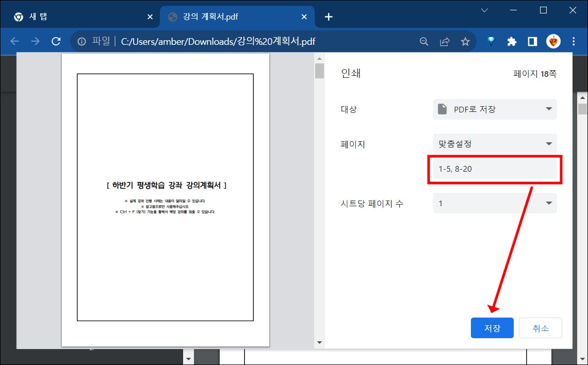Click the browser profile avatar icon
Image resolution: width=588 pixels, height=365 pixels.
click(553, 41)
